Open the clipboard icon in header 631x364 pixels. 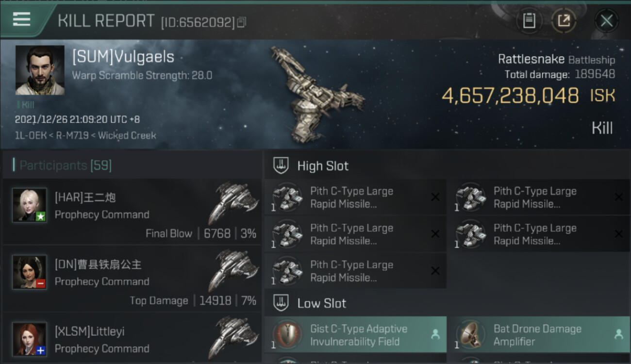529,21
